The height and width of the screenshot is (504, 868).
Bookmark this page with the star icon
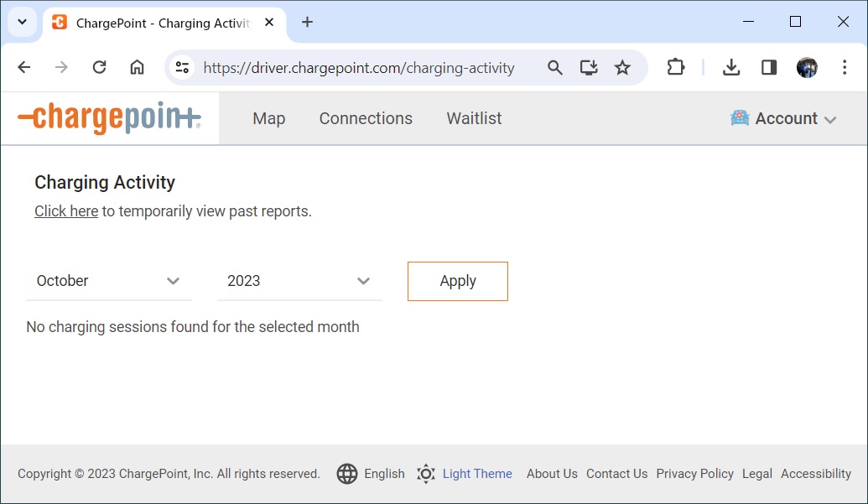click(622, 68)
